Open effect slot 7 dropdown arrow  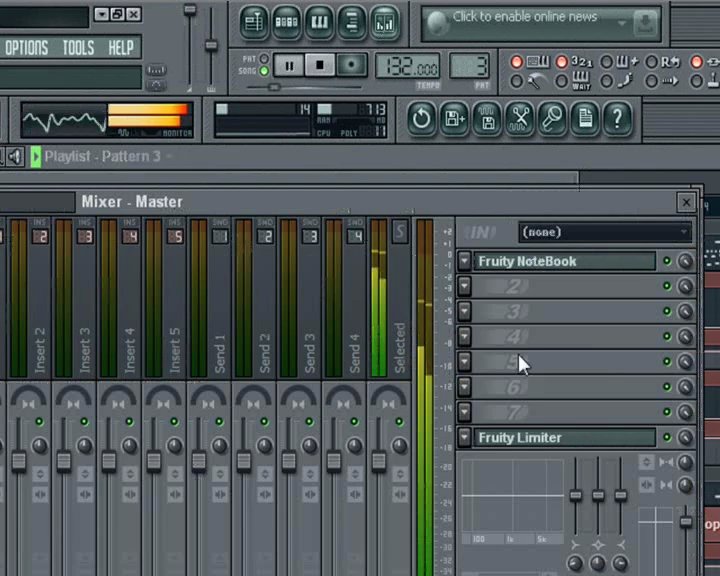(x=464, y=412)
